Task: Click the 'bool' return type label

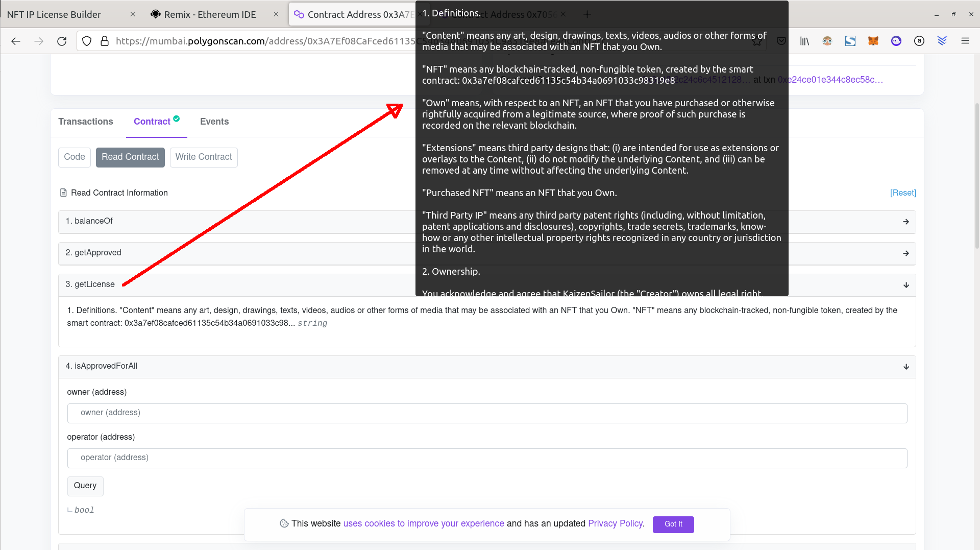Action: click(x=84, y=510)
